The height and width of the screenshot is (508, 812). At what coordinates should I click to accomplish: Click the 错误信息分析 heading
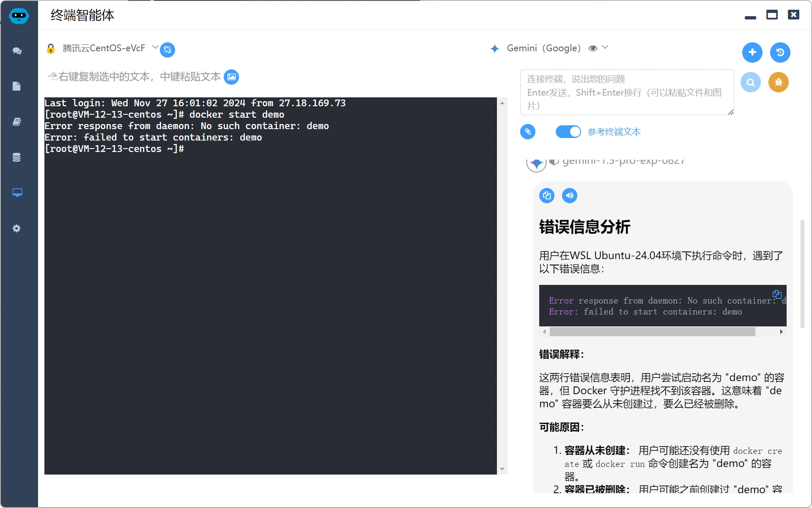584,227
